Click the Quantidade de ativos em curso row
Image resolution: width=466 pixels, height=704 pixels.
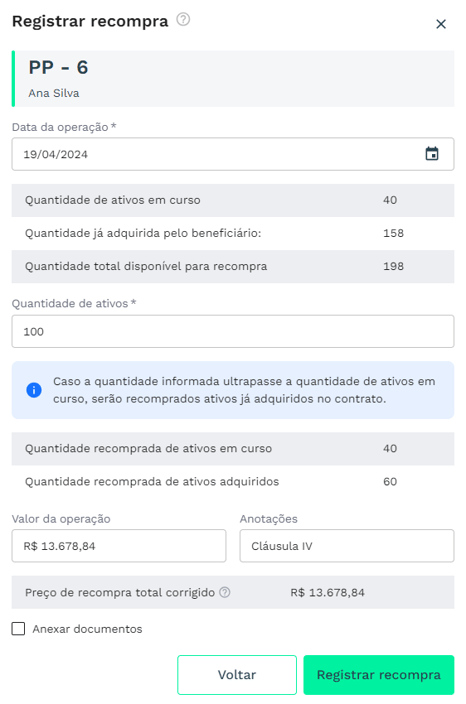(x=233, y=200)
